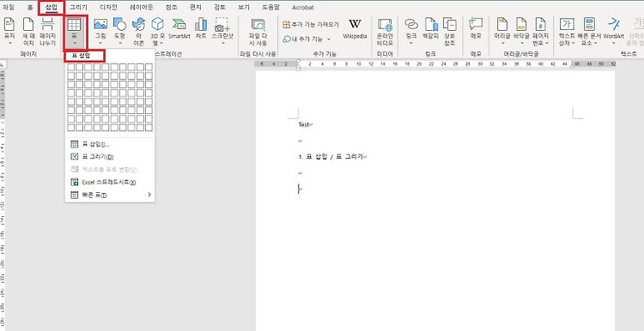Click the 책갈피 (Bookmark) icon

pos(431,25)
